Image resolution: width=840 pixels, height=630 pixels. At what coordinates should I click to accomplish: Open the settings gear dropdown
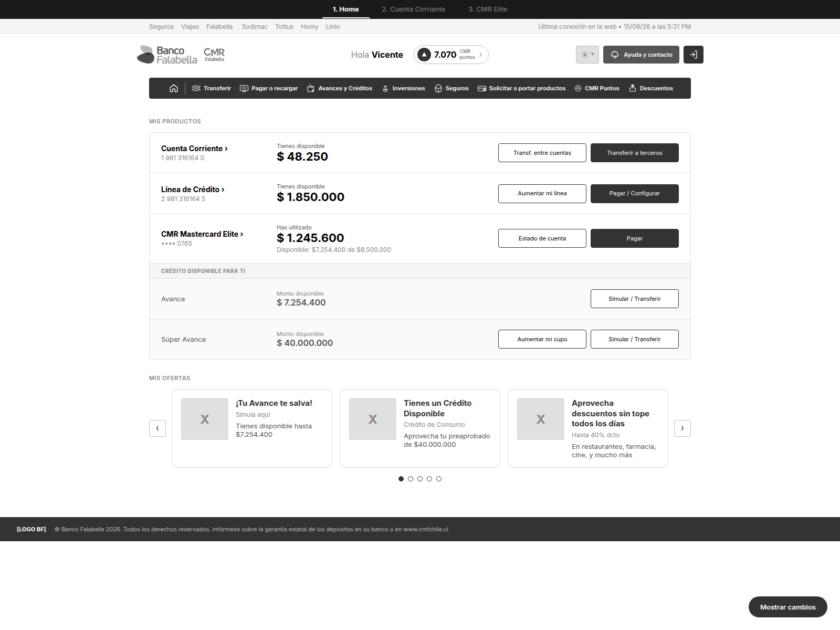coord(587,55)
